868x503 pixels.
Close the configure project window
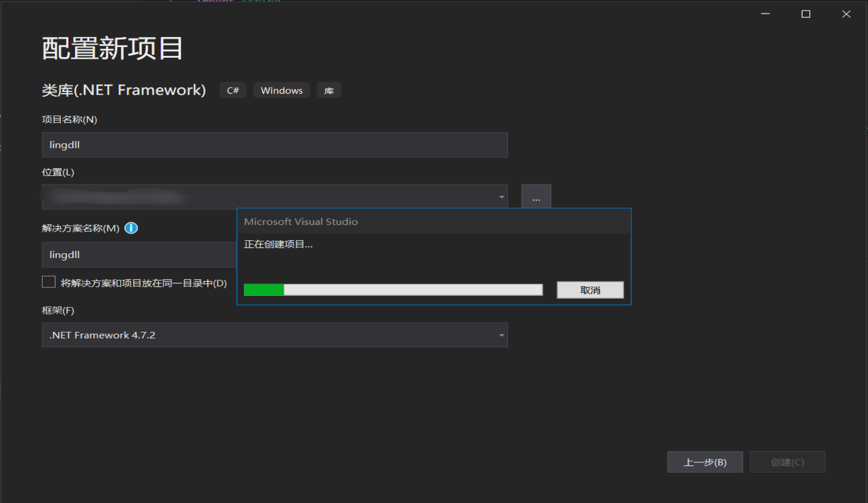pyautogui.click(x=846, y=14)
